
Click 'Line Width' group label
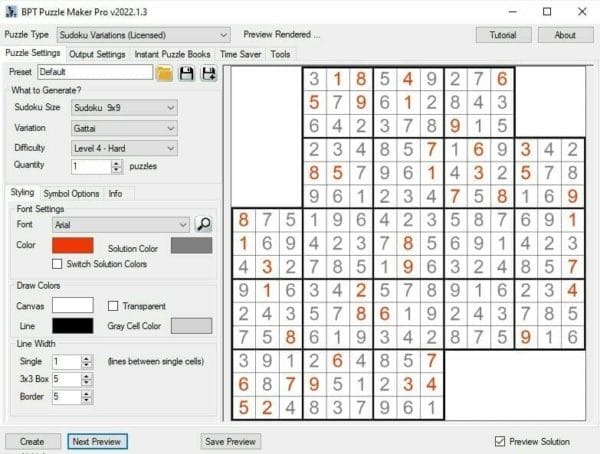pyautogui.click(x=36, y=344)
